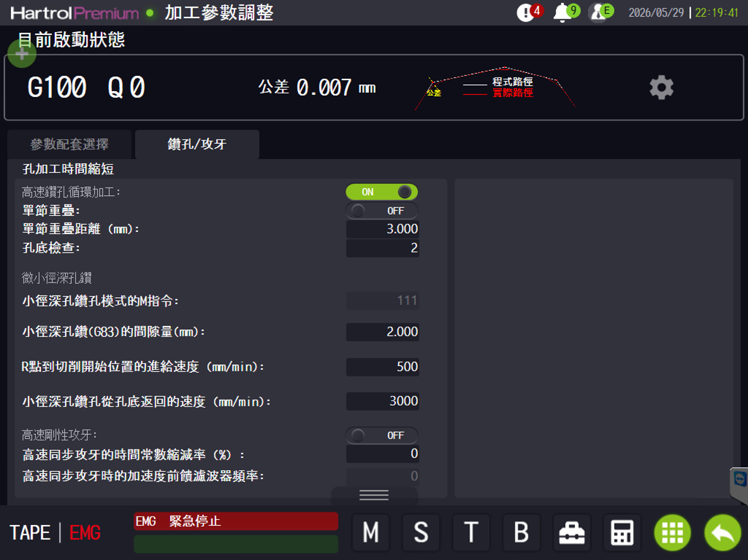Turn on 單節重疊 switch
Image resolution: width=748 pixels, height=560 pixels.
pyautogui.click(x=382, y=211)
